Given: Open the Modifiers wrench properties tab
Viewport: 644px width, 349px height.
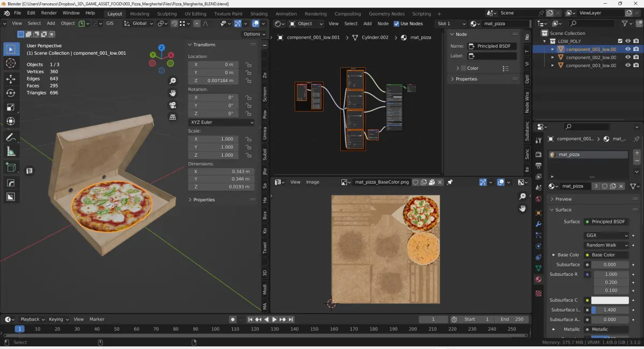Looking at the screenshot, I should pos(538,224).
